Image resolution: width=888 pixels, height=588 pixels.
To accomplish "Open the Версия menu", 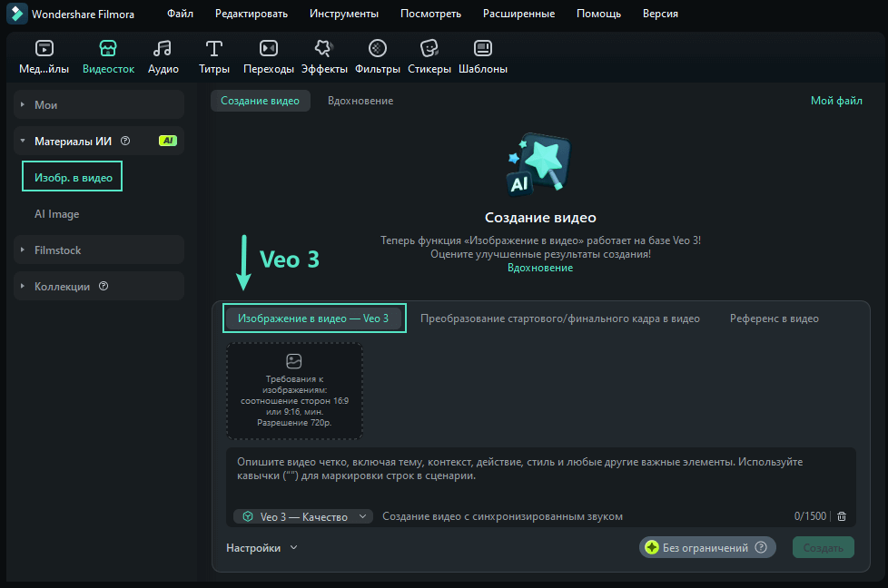I will (660, 14).
